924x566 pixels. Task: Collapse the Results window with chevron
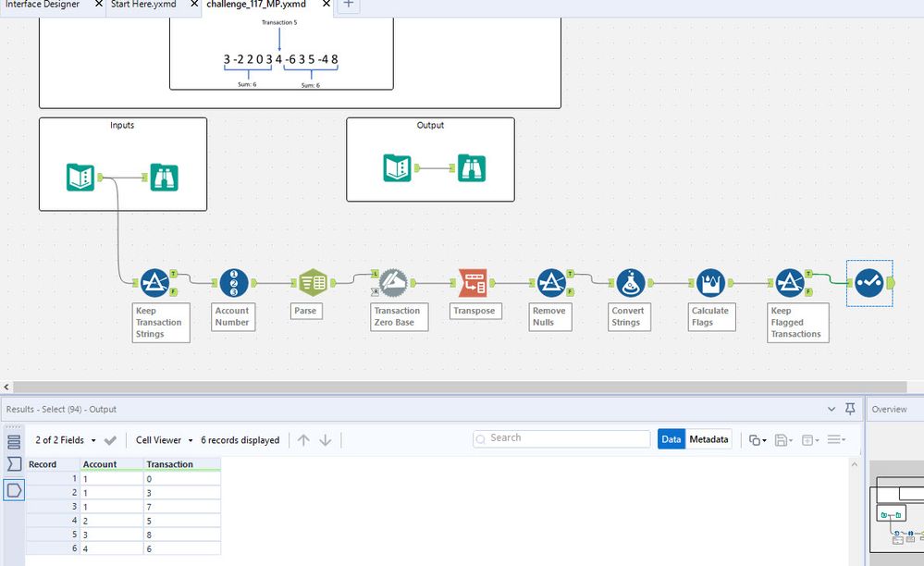(x=831, y=409)
